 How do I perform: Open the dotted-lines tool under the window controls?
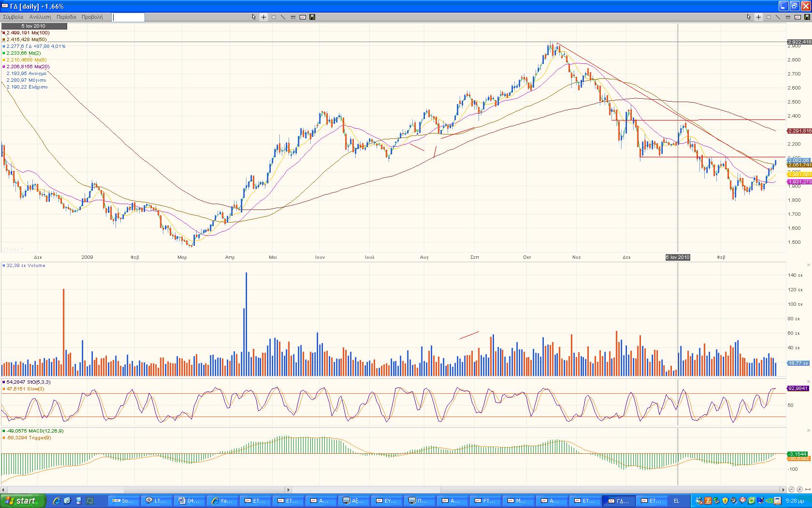pos(788,17)
